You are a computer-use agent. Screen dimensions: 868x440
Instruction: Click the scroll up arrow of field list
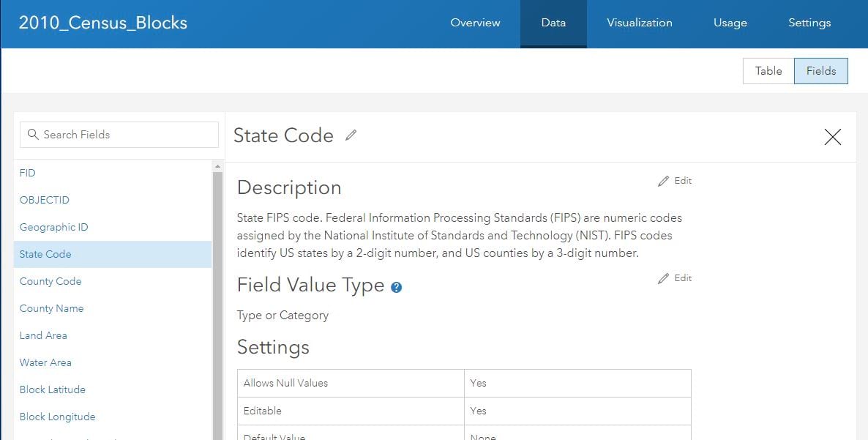click(217, 167)
